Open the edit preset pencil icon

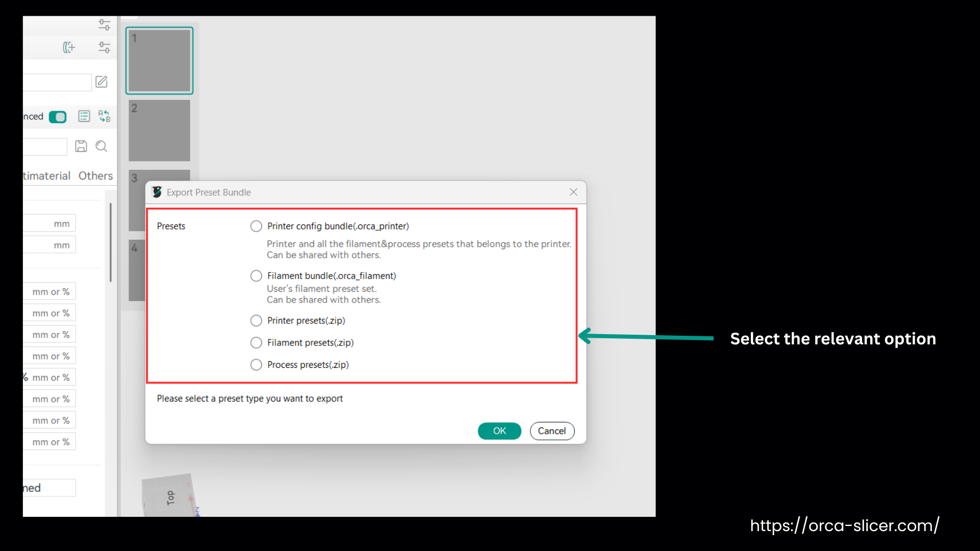(102, 82)
